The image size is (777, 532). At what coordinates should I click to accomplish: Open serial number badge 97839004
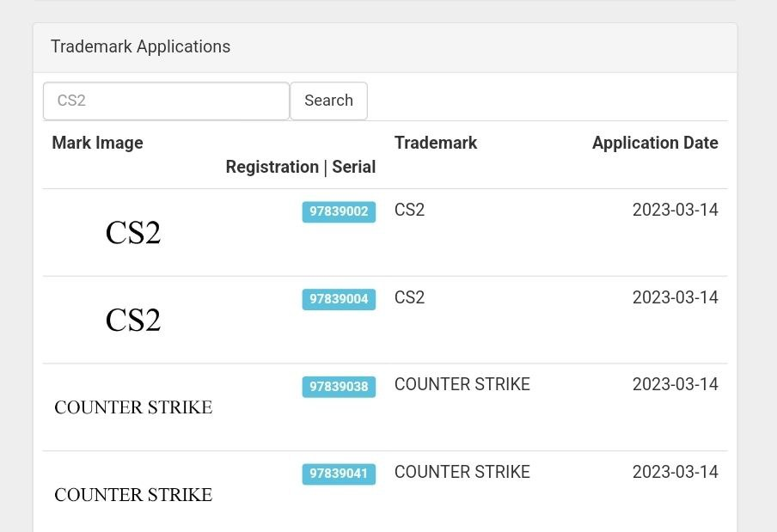[339, 299]
